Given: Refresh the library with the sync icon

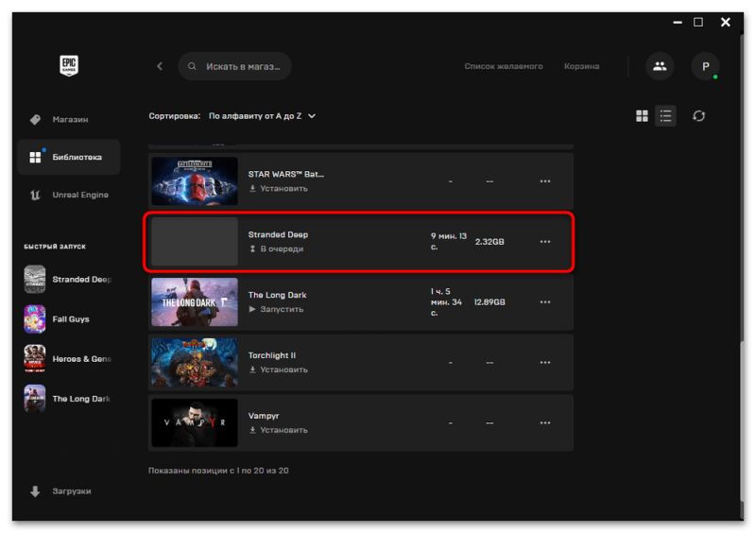Looking at the screenshot, I should [x=698, y=115].
